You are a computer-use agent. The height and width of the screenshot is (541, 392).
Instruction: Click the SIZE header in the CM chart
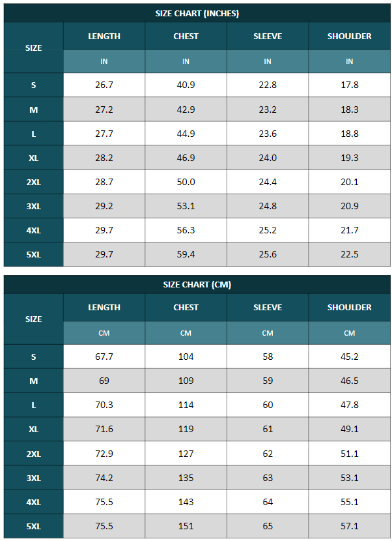pyautogui.click(x=34, y=319)
